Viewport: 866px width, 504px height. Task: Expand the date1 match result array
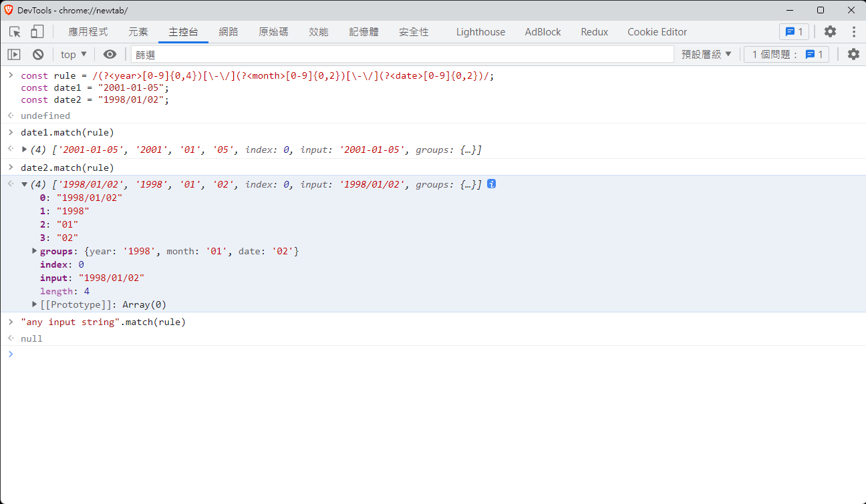(25, 150)
